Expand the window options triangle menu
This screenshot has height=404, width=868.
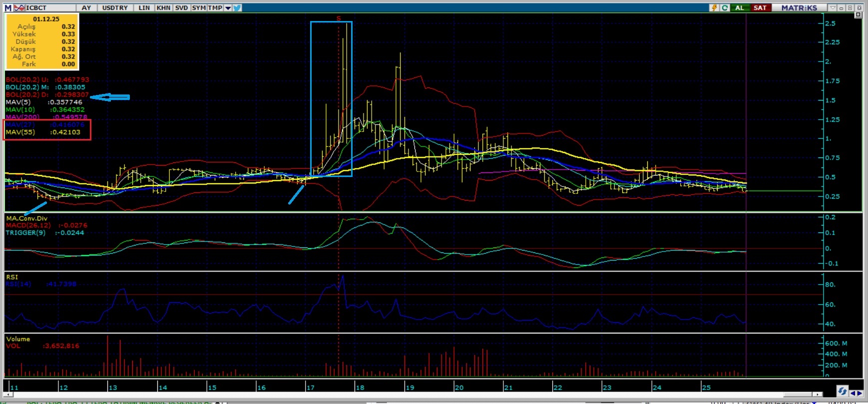[x=832, y=8]
